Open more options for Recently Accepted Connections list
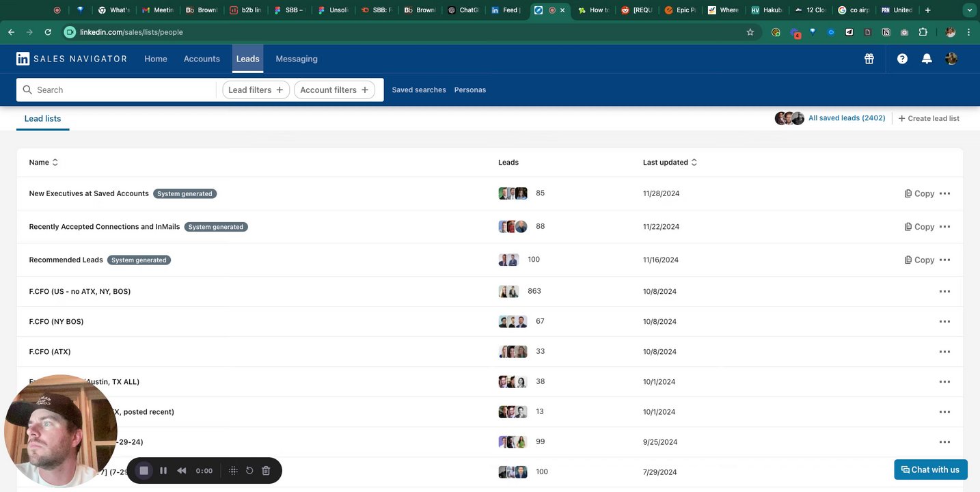 coord(944,226)
